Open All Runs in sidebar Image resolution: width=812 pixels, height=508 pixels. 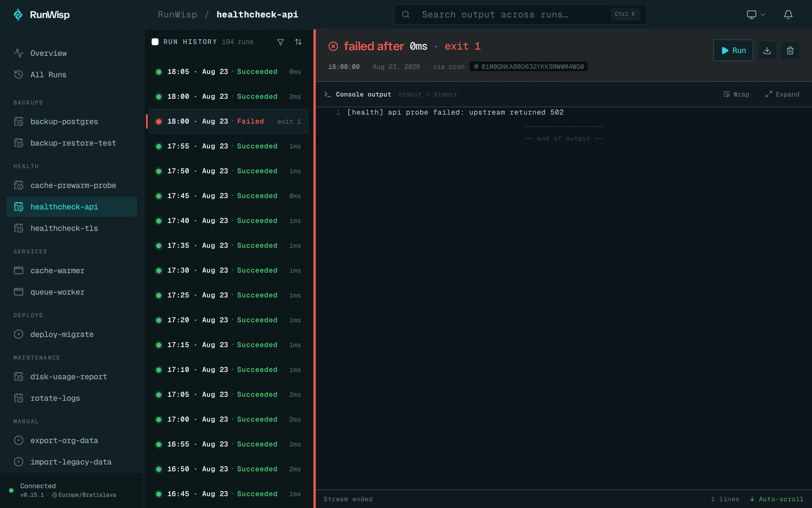point(72,75)
